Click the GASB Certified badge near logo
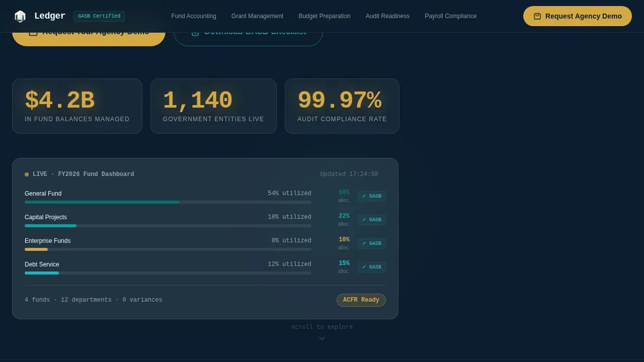The image size is (644, 362). click(99, 16)
